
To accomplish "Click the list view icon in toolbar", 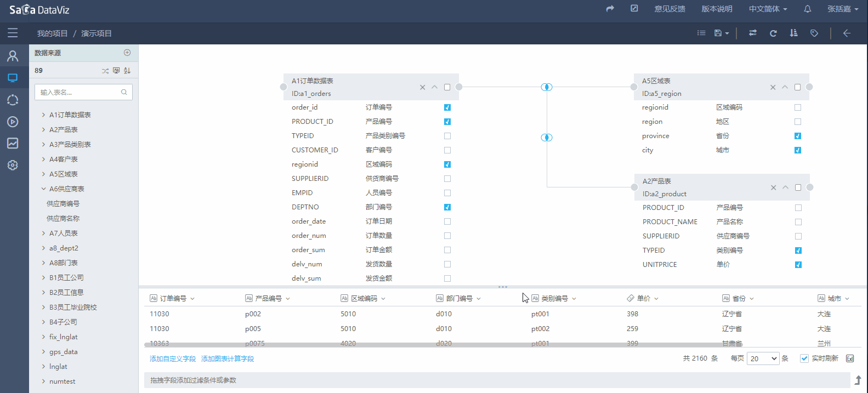I will (x=701, y=33).
